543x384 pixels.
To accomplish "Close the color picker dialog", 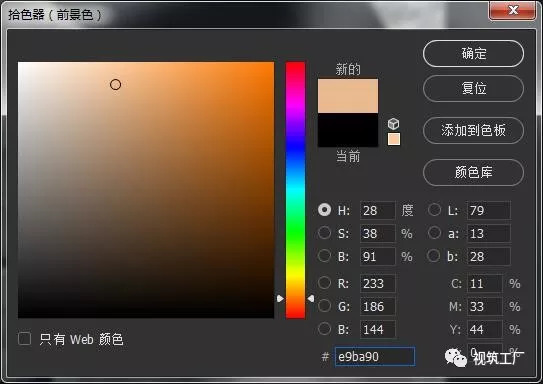I will 513,10.
